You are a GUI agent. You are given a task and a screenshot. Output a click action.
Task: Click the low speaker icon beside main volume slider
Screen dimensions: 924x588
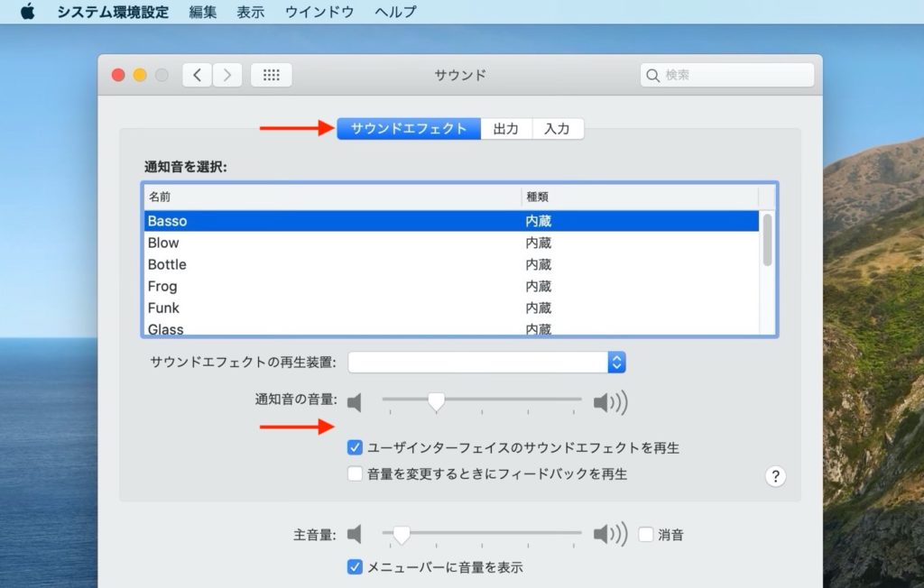pyautogui.click(x=354, y=534)
